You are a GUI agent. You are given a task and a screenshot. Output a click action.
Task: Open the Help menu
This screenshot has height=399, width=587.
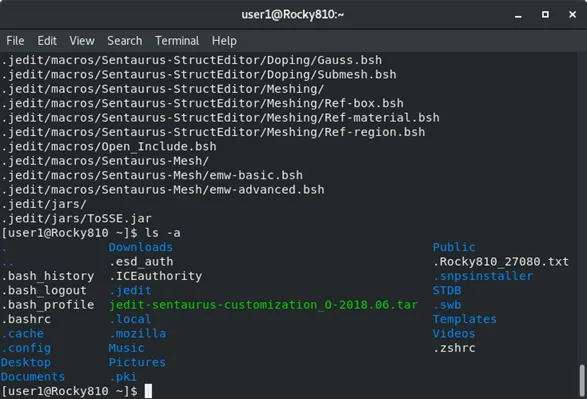tap(224, 40)
